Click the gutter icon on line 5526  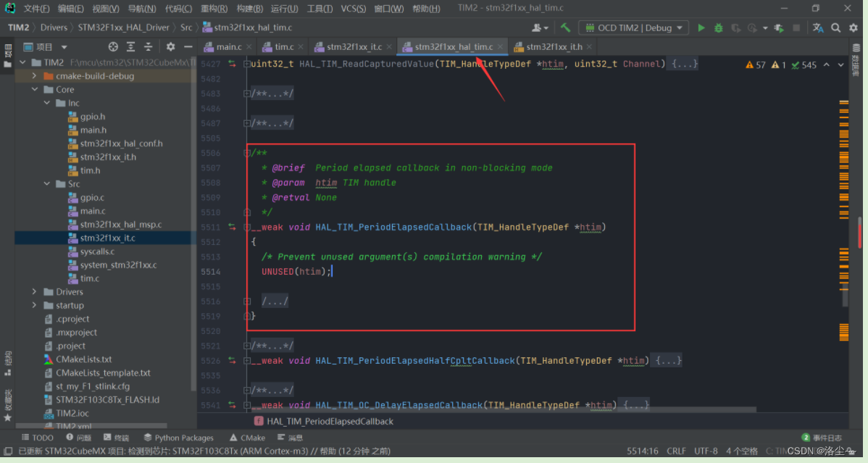click(x=232, y=361)
